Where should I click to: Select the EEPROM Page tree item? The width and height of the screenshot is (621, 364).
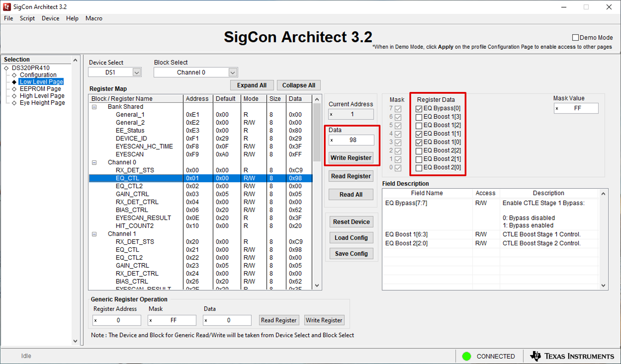(x=40, y=89)
